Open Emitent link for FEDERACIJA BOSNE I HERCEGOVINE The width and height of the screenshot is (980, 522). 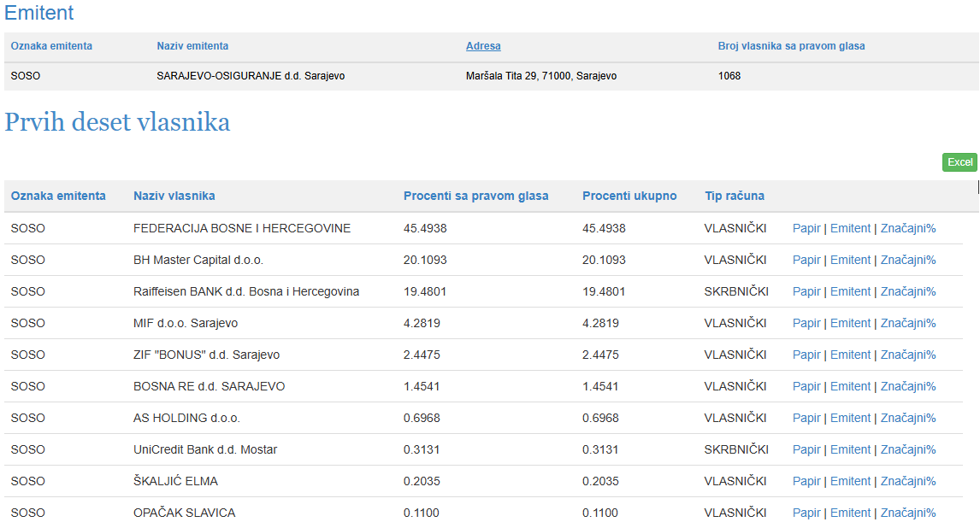point(850,228)
